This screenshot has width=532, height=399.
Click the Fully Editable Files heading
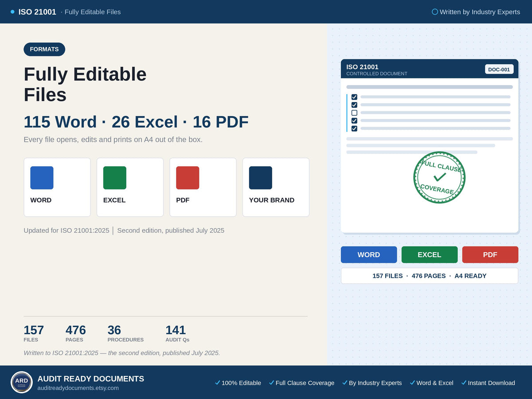click(85, 84)
